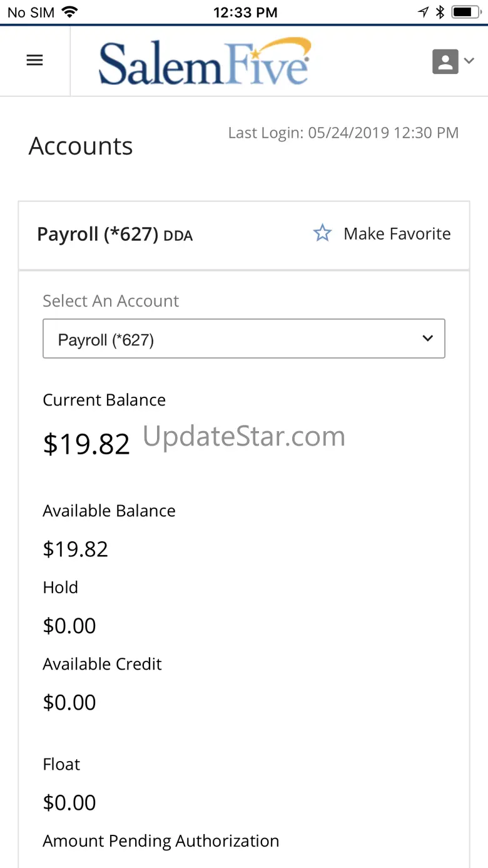Viewport: 488px width, 868px height.
Task: Click the Last Login timestamp text
Action: point(343,133)
